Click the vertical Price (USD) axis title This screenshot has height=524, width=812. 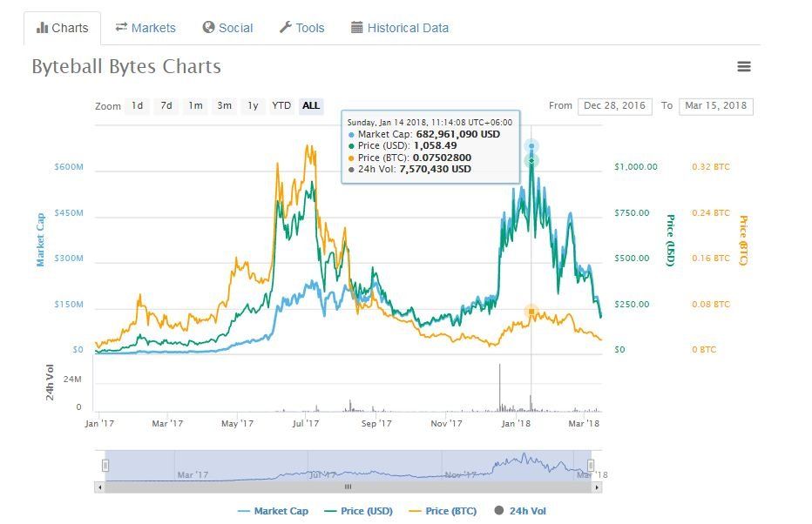click(x=670, y=240)
